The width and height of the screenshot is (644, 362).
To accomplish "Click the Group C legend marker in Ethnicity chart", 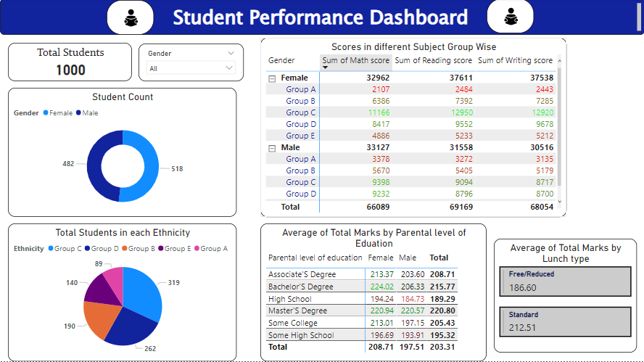I will pyautogui.click(x=51, y=249).
